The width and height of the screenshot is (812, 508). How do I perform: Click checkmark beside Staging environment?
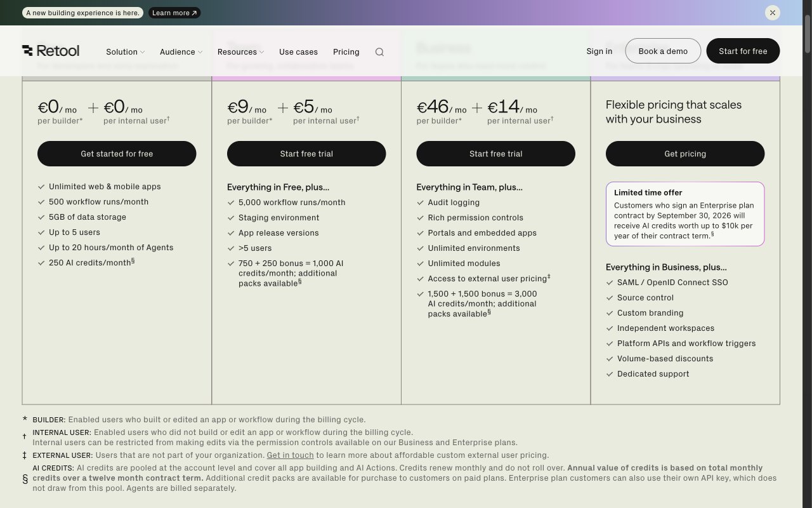(231, 218)
